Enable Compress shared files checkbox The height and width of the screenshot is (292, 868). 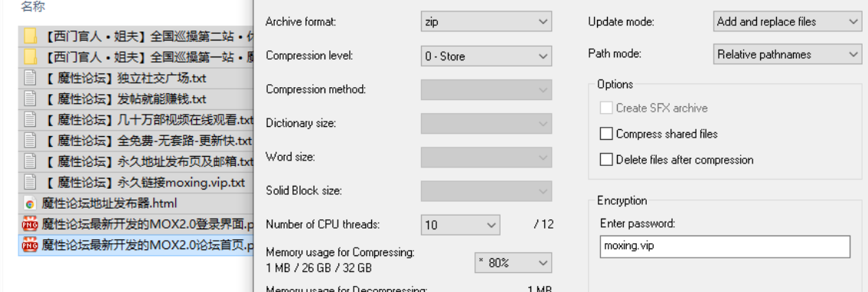pos(607,134)
